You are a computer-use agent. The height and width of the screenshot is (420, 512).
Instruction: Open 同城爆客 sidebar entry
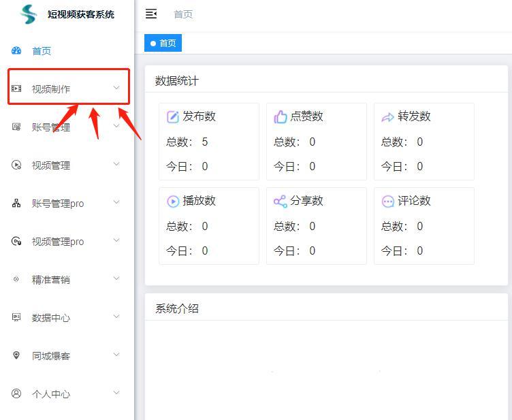[50, 356]
